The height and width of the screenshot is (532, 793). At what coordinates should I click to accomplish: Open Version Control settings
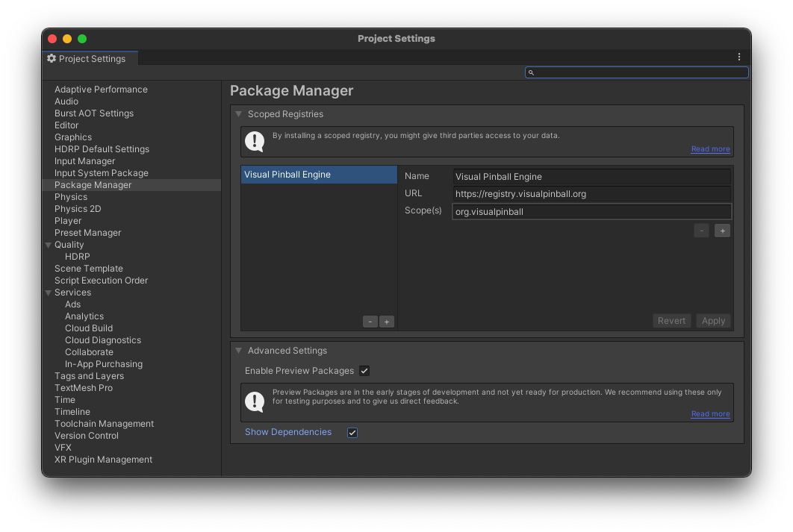pos(87,436)
